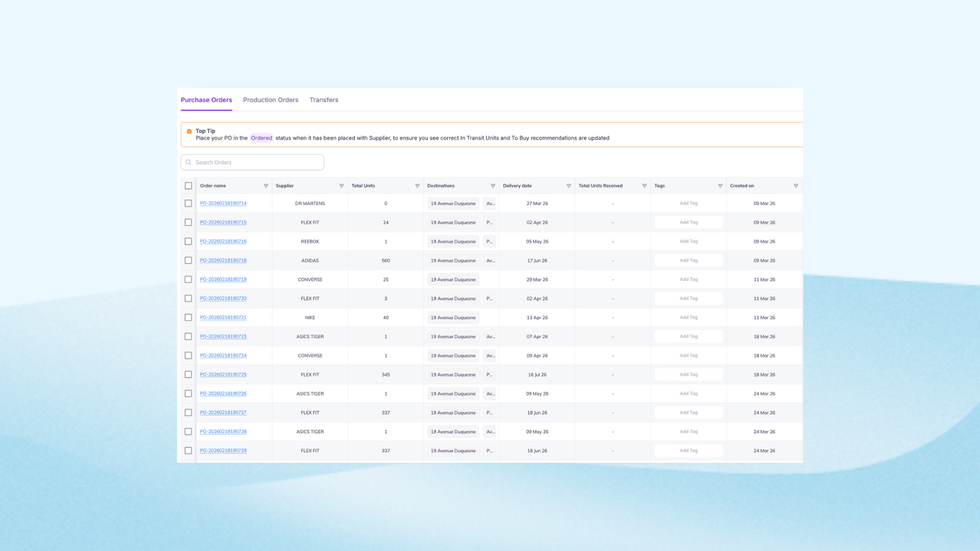Click Add Tag for the FLEX FIT 24-unit order
This screenshot has width=980, height=551.
click(x=688, y=222)
